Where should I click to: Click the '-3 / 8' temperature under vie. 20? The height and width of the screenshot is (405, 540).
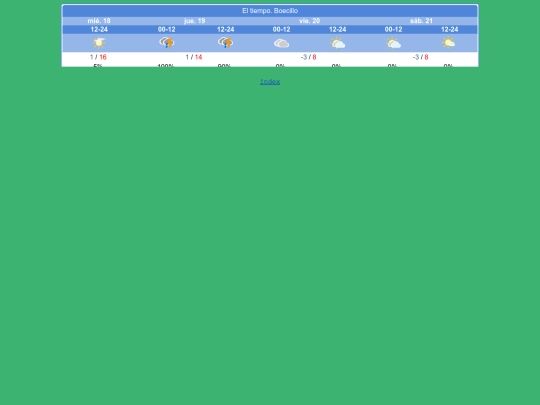(308, 57)
